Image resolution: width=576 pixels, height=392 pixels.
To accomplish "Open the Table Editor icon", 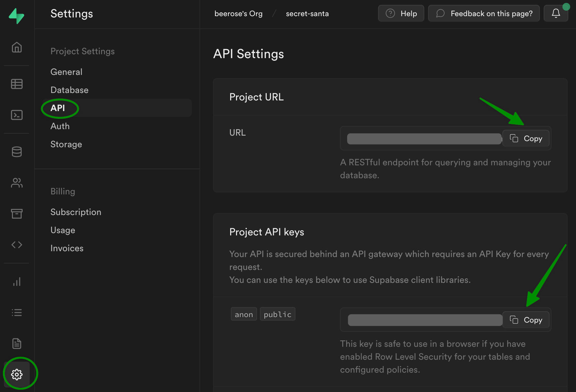I will (17, 84).
